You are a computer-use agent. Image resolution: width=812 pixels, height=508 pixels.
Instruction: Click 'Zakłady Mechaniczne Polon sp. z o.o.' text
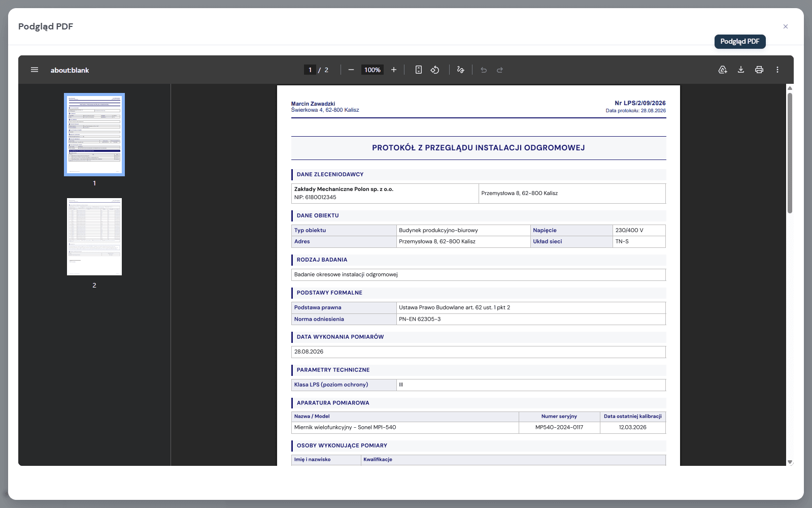(344, 189)
